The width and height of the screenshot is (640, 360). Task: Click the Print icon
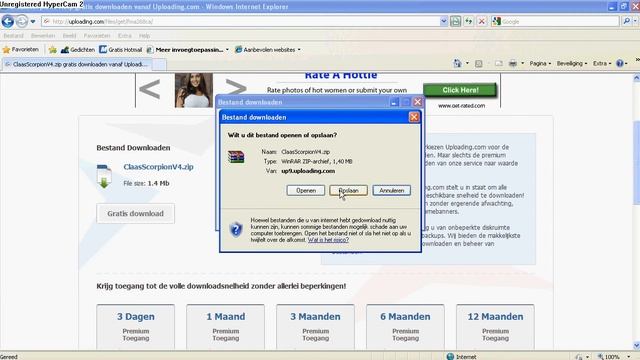[513, 63]
